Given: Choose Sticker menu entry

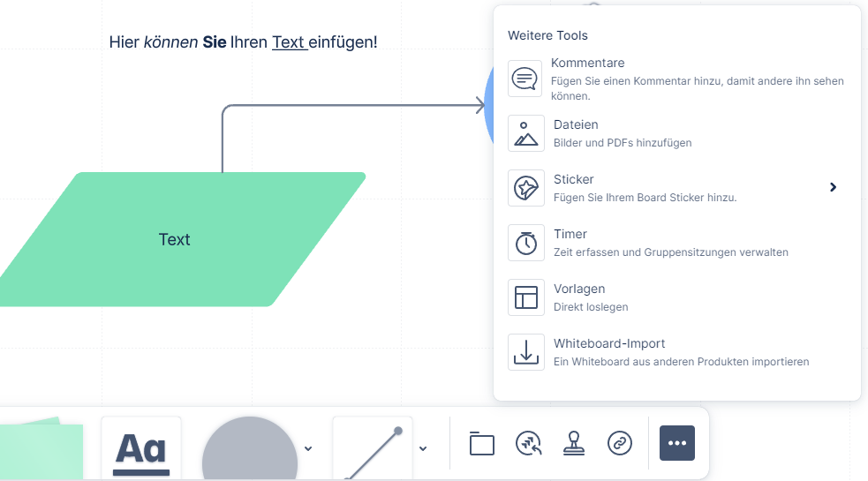Looking at the screenshot, I should click(676, 188).
